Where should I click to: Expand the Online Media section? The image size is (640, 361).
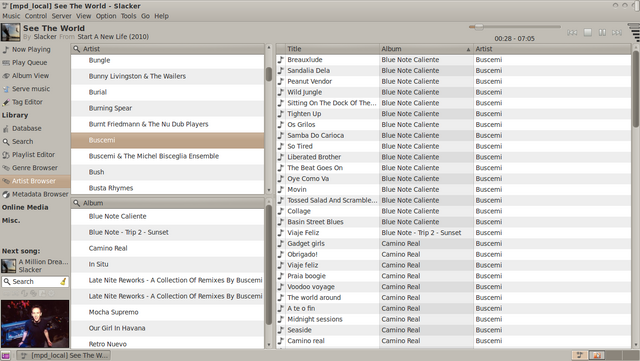click(25, 207)
